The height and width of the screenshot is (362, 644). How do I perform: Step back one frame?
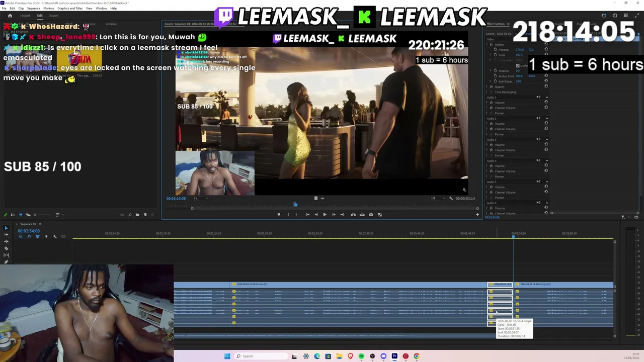(316, 215)
